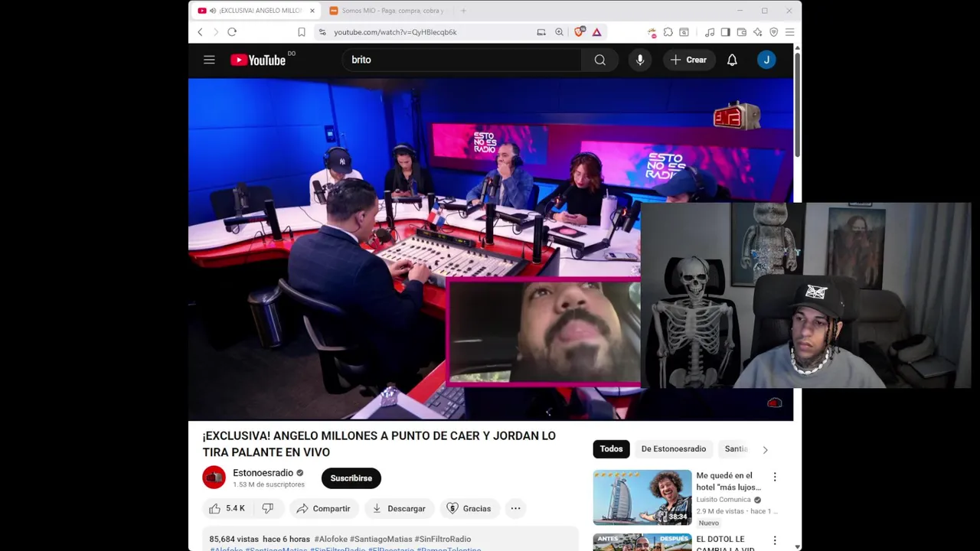The height and width of the screenshot is (551, 980).
Task: Click the video title text EXCLUSIVA ANGELO MILLONES
Action: point(379,444)
